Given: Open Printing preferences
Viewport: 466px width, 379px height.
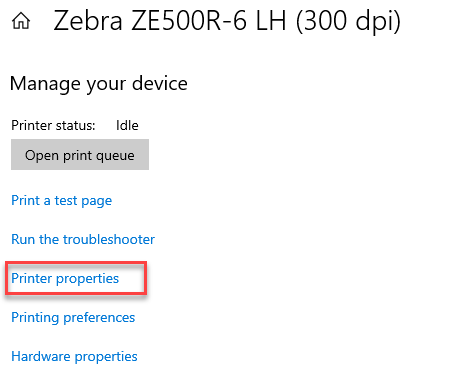Looking at the screenshot, I should [73, 317].
